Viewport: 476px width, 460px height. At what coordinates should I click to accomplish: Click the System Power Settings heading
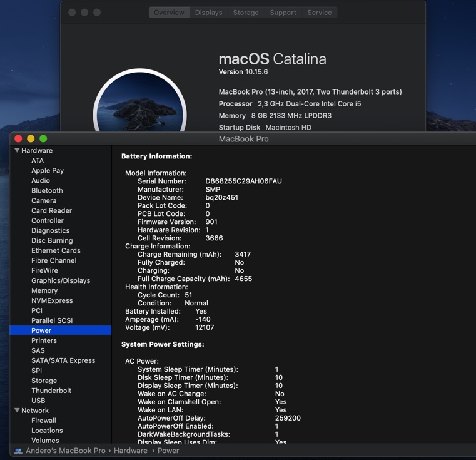pyautogui.click(x=163, y=344)
